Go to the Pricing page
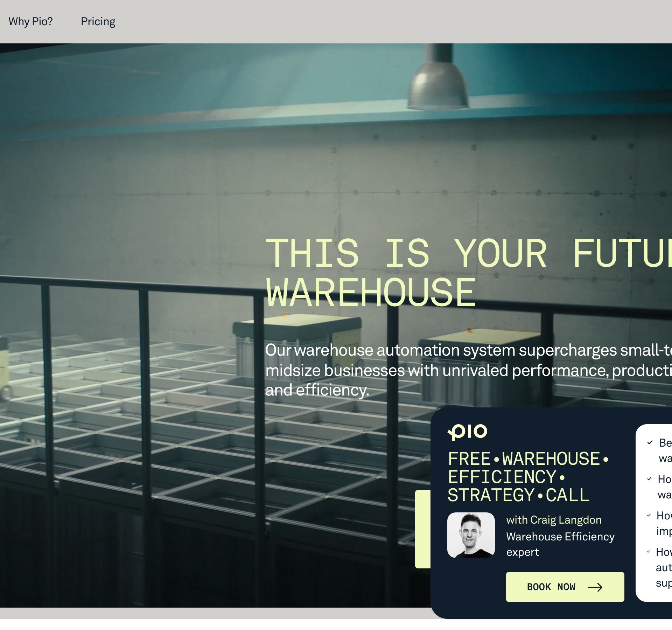672x630 pixels. click(x=98, y=21)
